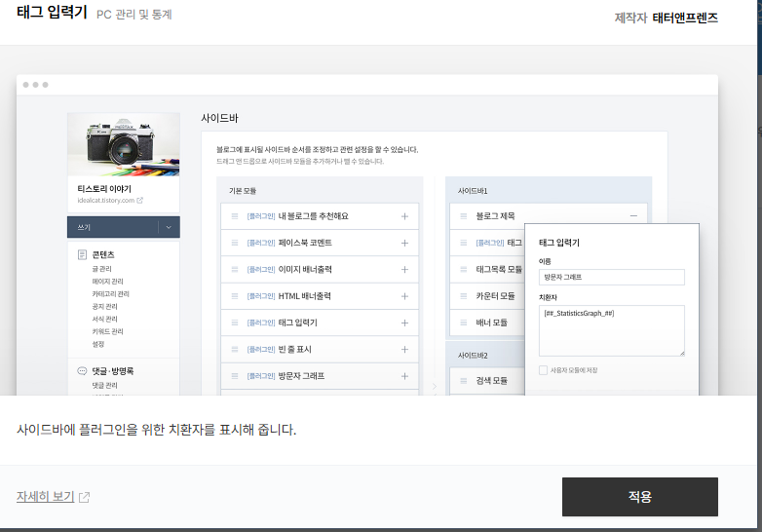The width and height of the screenshot is (762, 532).
Task: Add the 페이스북 코멘트 plugin with plus
Action: [404, 243]
